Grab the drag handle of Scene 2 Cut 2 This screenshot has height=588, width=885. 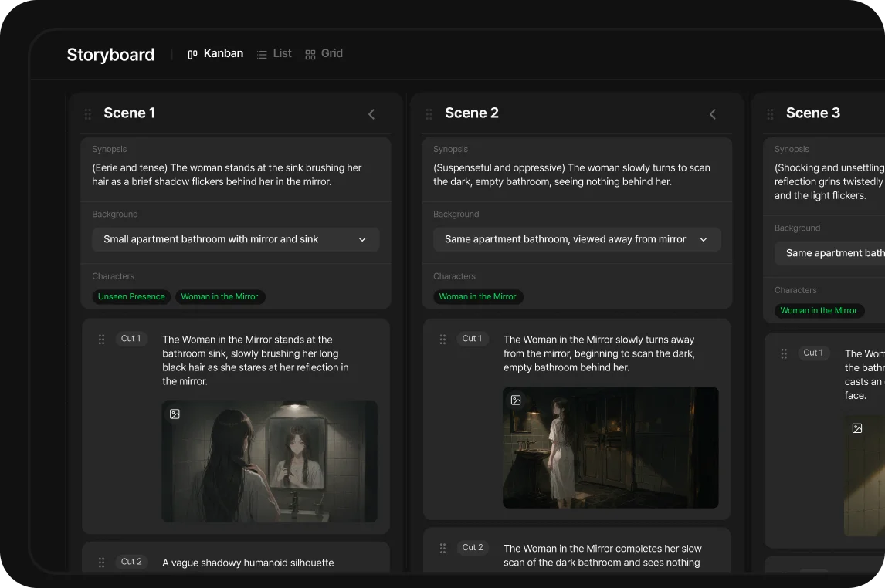[442, 548]
